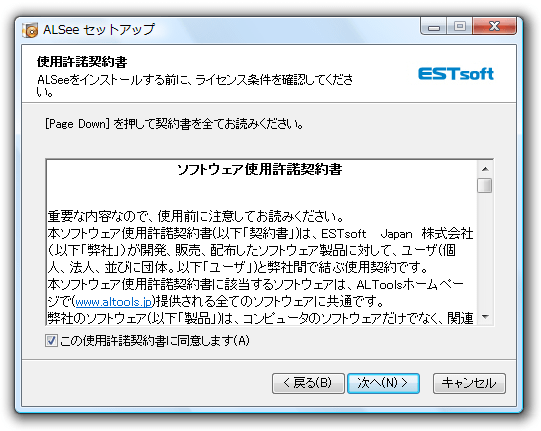Image resolution: width=541 pixels, height=431 pixels.
Task: Click inside the license agreement body text
Action: pyautogui.click(x=260, y=267)
